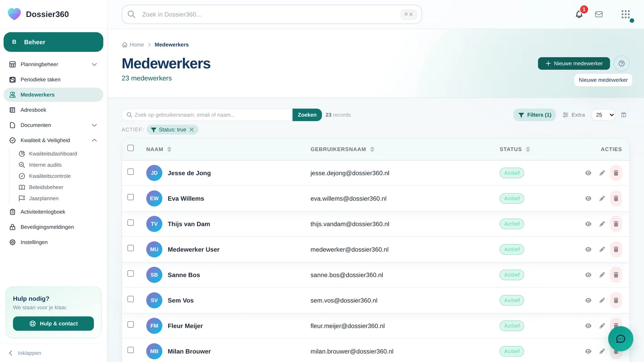Edit Jesse de Jong with the pencil icon
The width and height of the screenshot is (644, 362).
pos(602,173)
